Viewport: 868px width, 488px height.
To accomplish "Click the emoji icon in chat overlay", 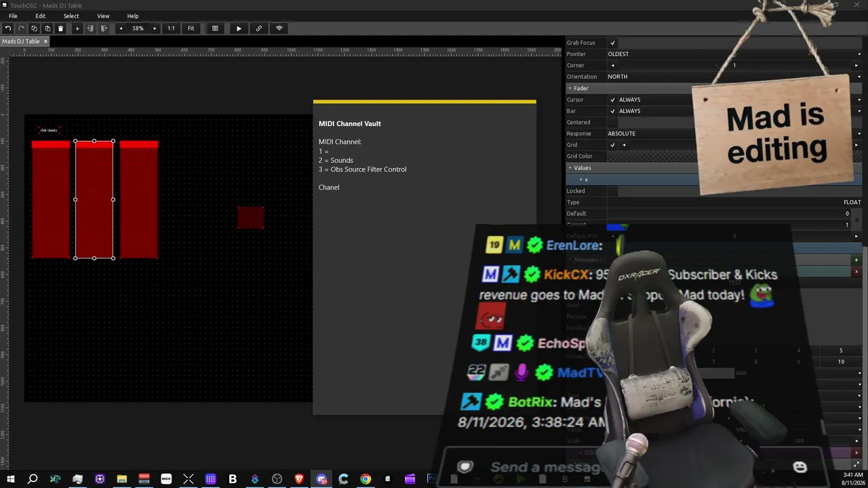I will point(800,467).
